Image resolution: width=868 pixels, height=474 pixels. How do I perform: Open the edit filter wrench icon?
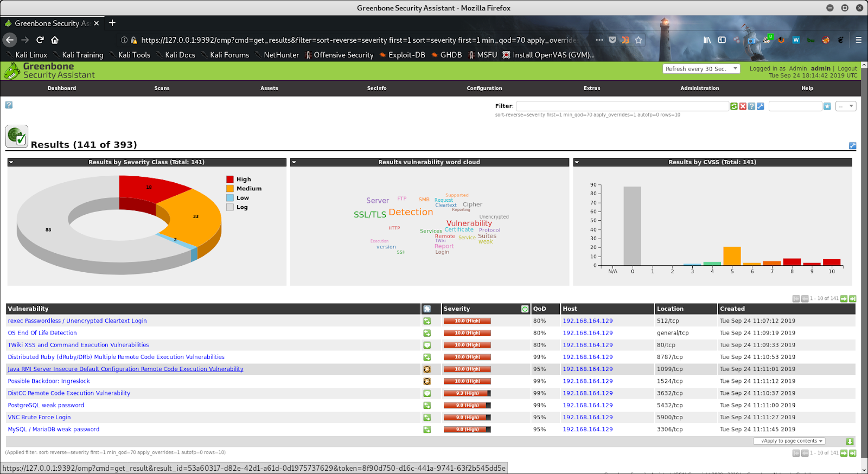760,106
